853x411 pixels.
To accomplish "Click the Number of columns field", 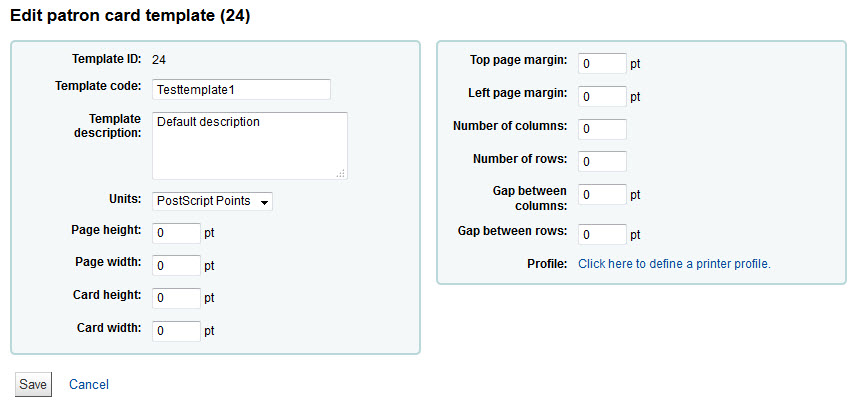I will pyautogui.click(x=602, y=129).
